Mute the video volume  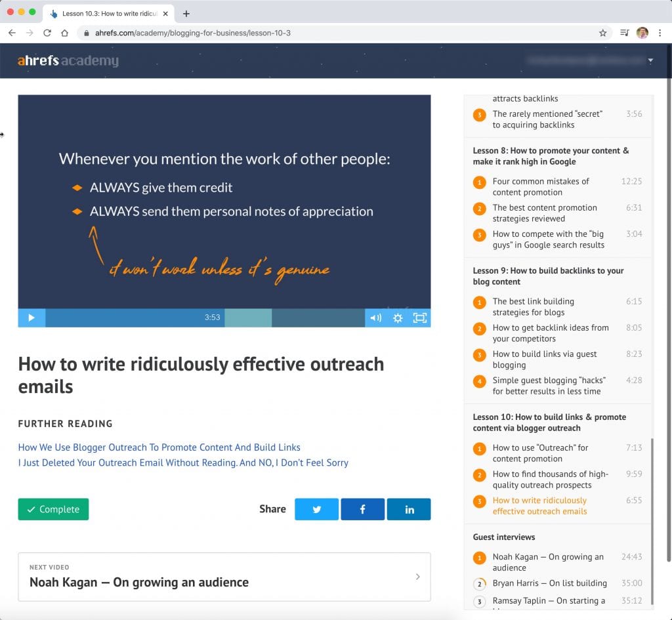(375, 318)
